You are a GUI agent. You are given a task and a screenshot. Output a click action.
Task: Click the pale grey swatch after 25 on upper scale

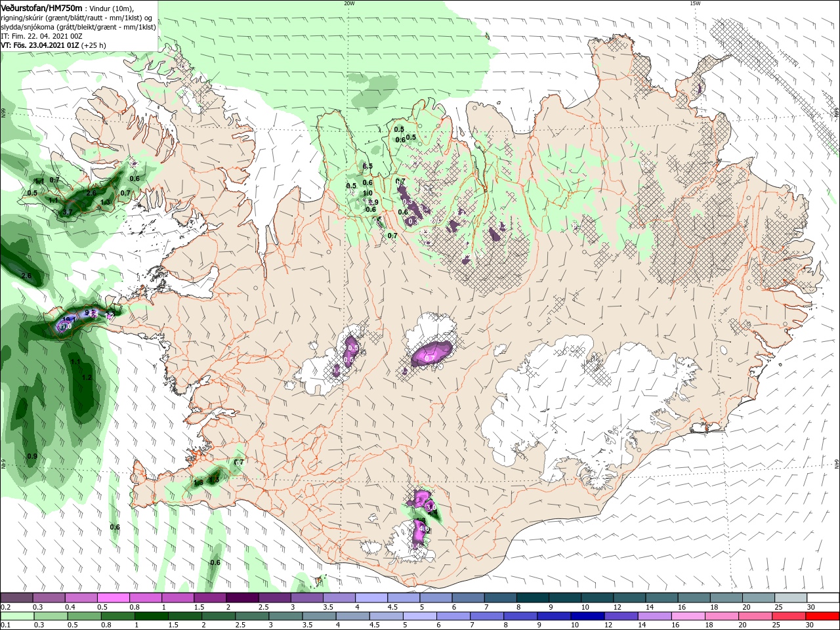point(791,598)
